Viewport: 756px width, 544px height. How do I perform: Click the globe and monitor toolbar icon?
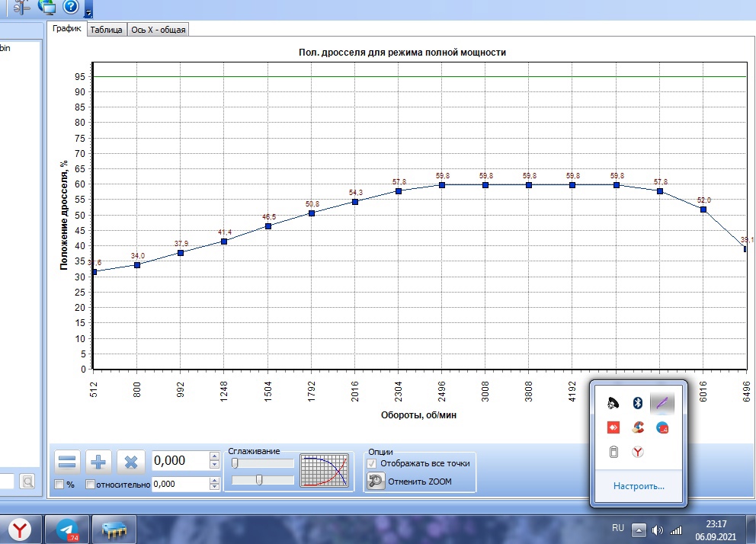pyautogui.click(x=47, y=7)
